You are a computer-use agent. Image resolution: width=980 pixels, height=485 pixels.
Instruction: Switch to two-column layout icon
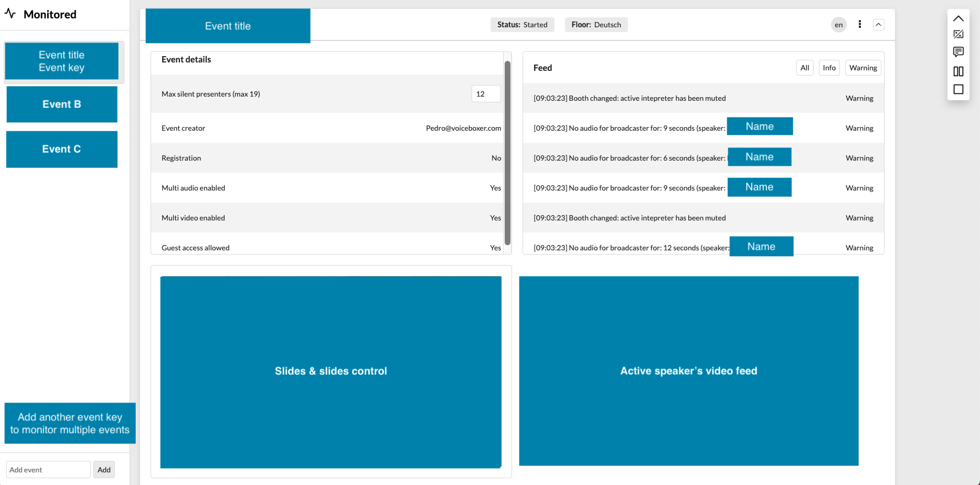point(958,71)
